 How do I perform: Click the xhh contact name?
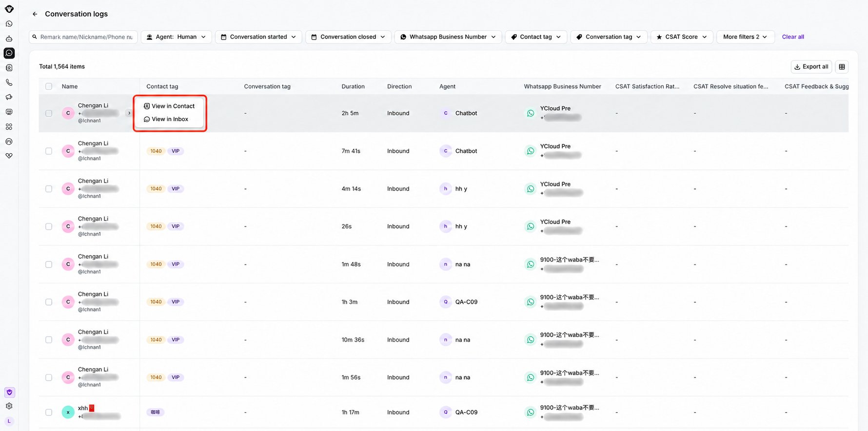pos(83,408)
